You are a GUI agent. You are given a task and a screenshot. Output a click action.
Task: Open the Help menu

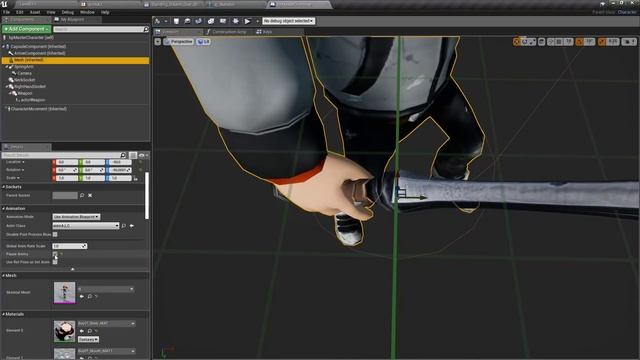[105, 12]
